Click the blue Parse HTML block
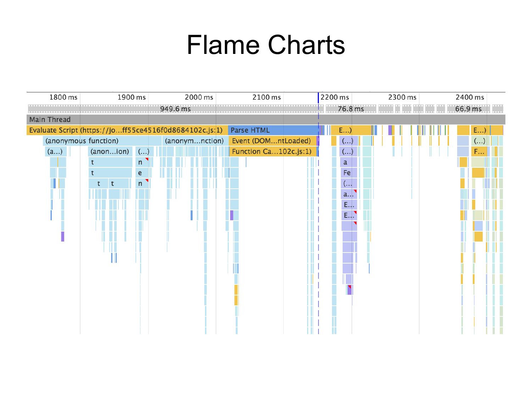This screenshot has height=399, width=532. 272,130
